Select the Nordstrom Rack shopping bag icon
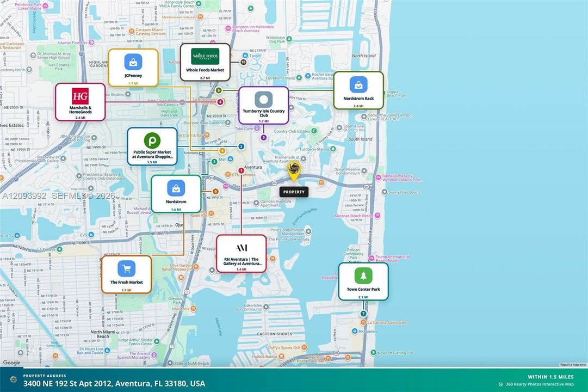 click(x=358, y=84)
